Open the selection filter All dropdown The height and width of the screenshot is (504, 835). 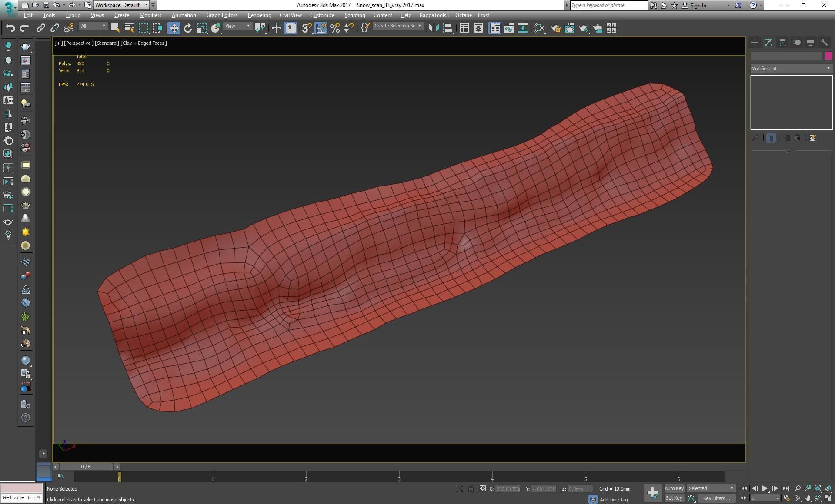pos(93,26)
